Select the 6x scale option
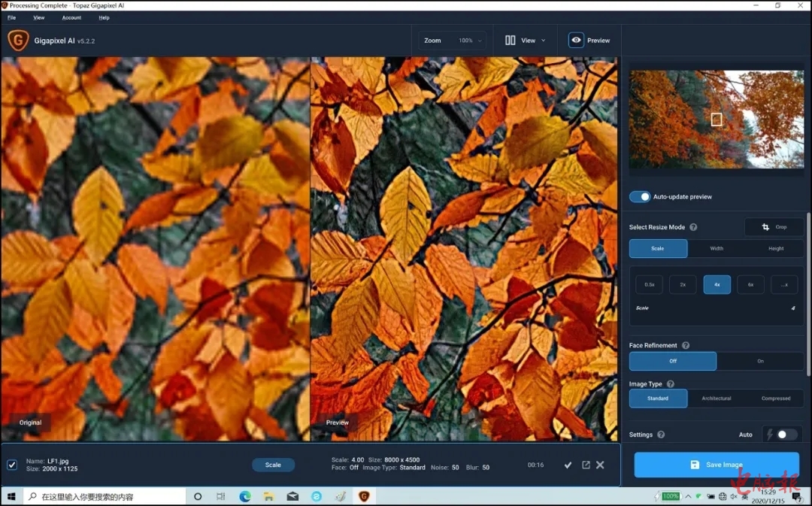 tap(750, 285)
